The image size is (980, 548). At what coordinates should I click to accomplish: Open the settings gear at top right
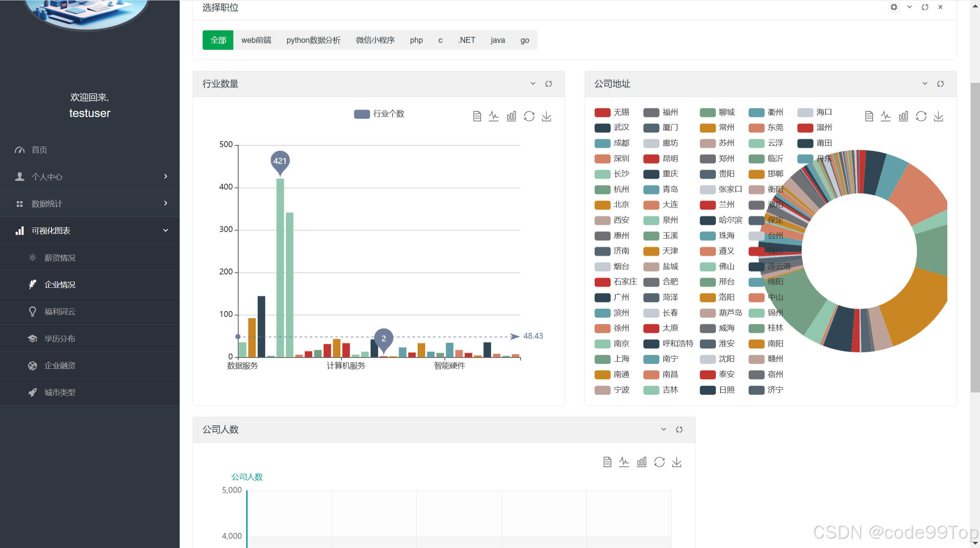click(x=894, y=7)
